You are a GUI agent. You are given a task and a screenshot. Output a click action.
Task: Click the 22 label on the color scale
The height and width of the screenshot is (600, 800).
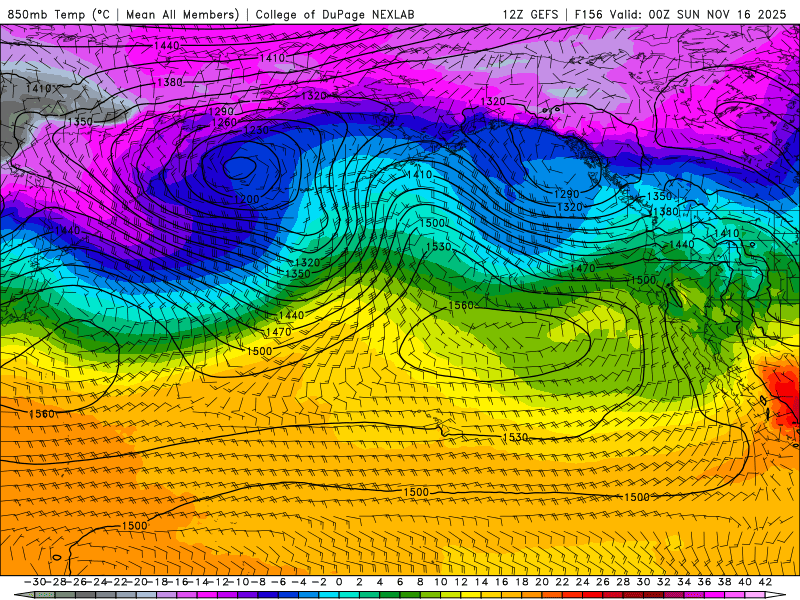562,582
